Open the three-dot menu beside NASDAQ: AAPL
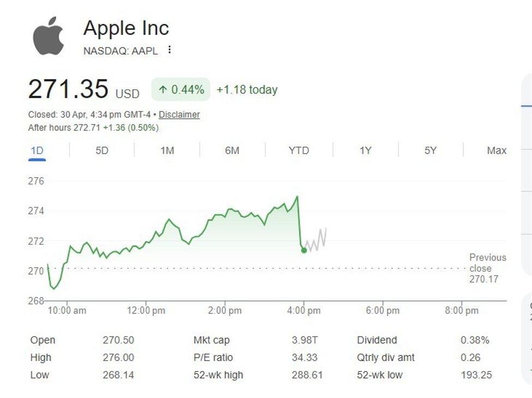The width and height of the screenshot is (532, 398). [169, 50]
